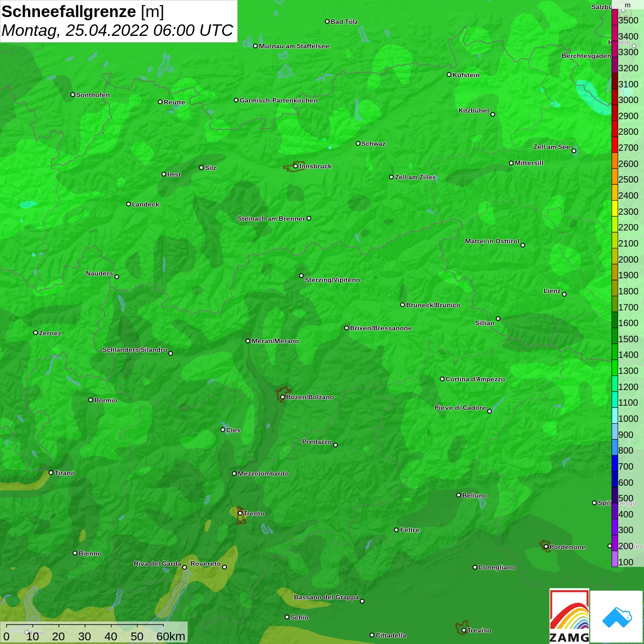Click the Reutte label
Viewport: 644px width, 644px height.
point(174,102)
